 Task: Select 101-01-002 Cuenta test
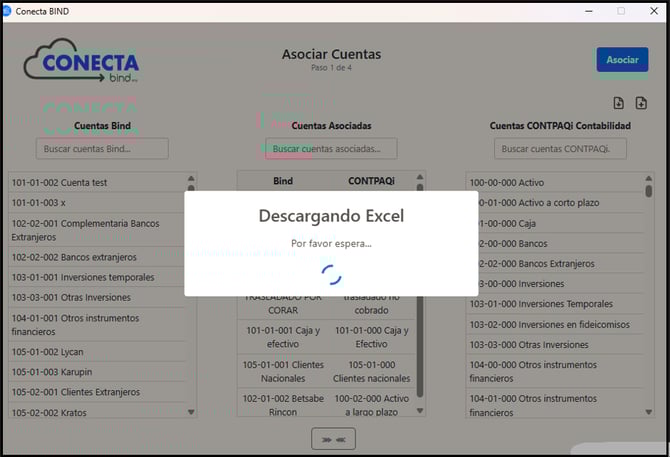tap(98, 182)
